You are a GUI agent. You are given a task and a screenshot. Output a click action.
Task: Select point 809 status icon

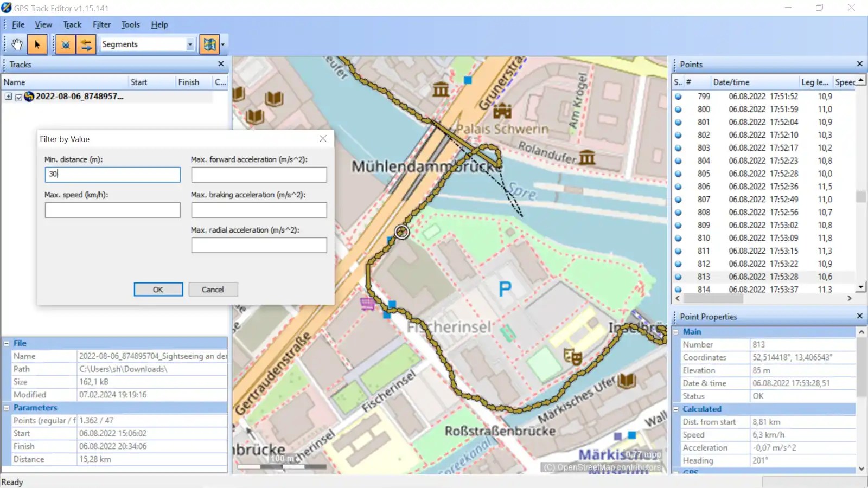[x=678, y=226]
